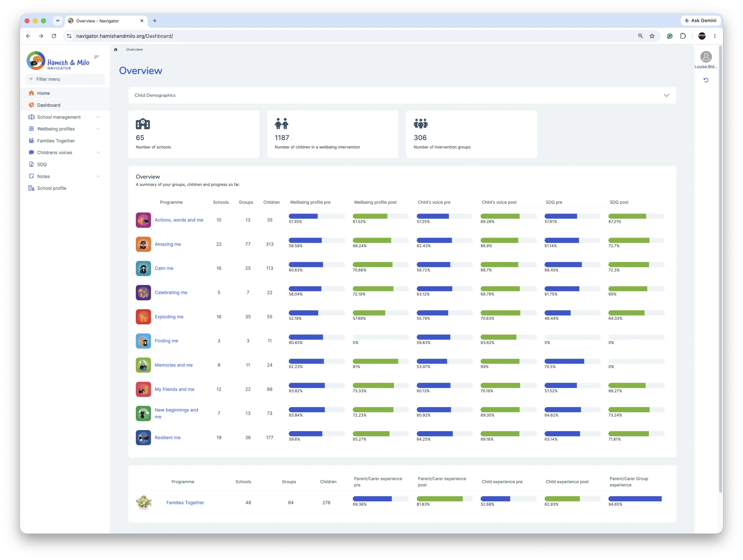Click the Hamish & Milo Navigator logo
The width and height of the screenshot is (743, 560).
pos(58,61)
